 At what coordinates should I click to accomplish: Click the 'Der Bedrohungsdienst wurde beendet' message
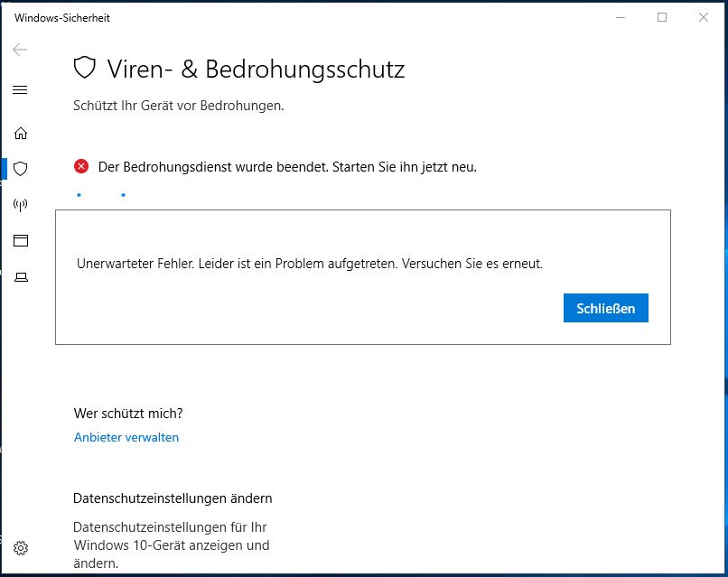[x=287, y=167]
